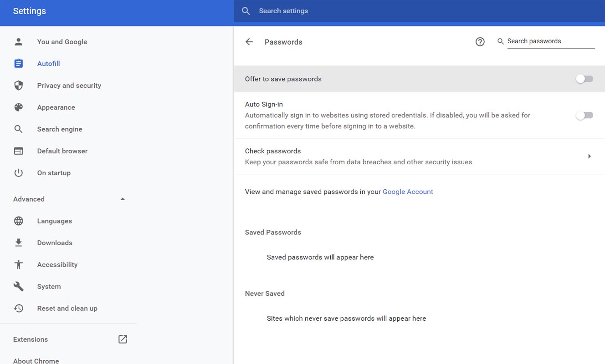Open Reset and clean up
The width and height of the screenshot is (605, 364).
pyautogui.click(x=67, y=308)
